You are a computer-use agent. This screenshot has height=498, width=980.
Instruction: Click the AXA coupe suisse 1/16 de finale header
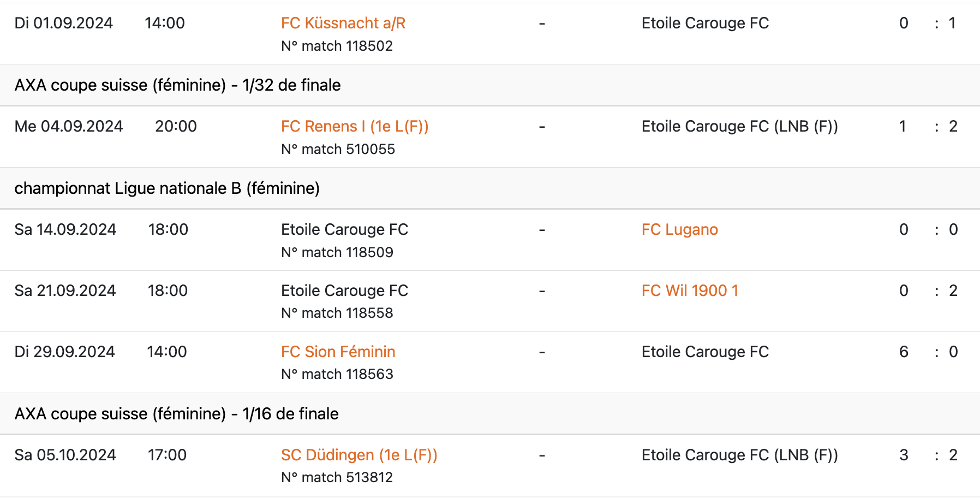pyautogui.click(x=176, y=414)
